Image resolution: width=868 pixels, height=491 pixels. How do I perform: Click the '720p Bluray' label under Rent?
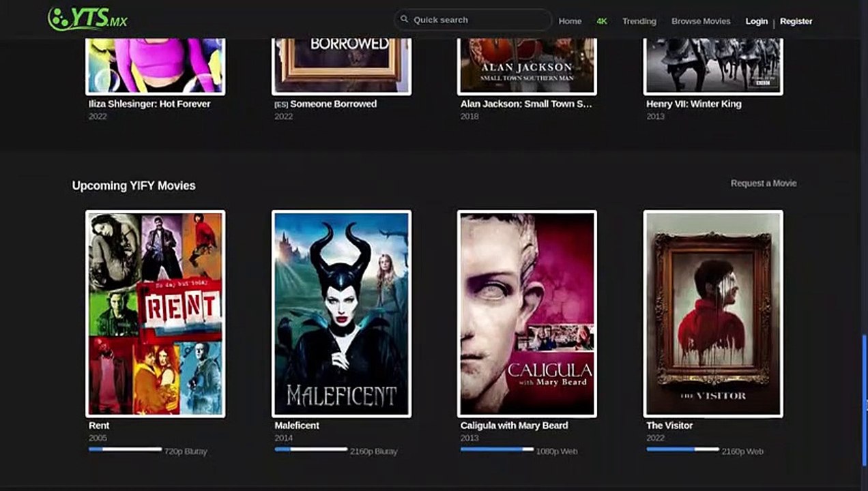[x=186, y=451]
